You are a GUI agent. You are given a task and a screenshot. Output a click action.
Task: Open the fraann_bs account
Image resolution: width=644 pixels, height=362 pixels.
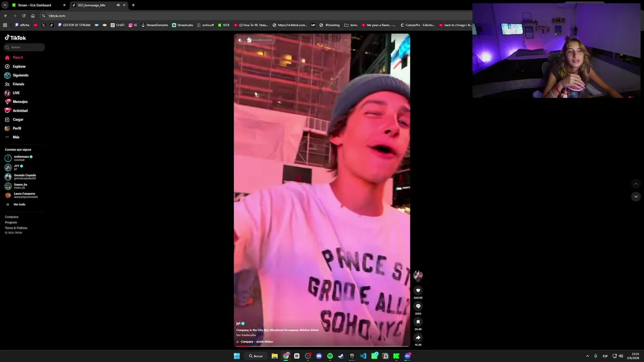tap(16, 186)
